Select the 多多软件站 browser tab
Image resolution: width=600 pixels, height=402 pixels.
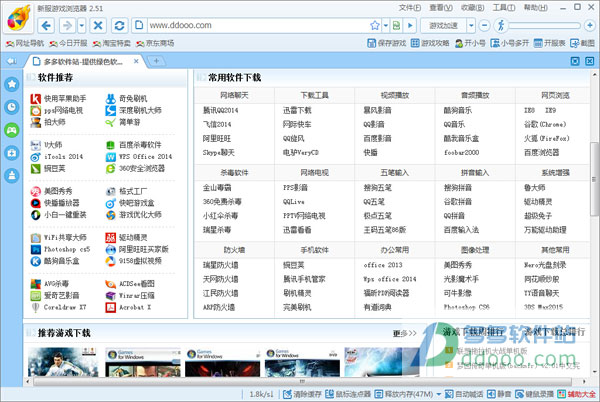click(83, 61)
